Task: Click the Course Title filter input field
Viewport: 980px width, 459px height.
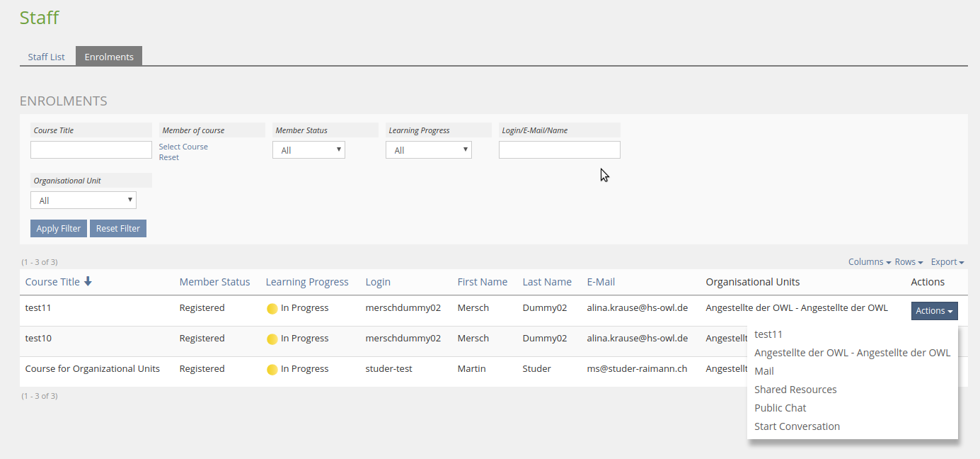Action: click(x=91, y=149)
